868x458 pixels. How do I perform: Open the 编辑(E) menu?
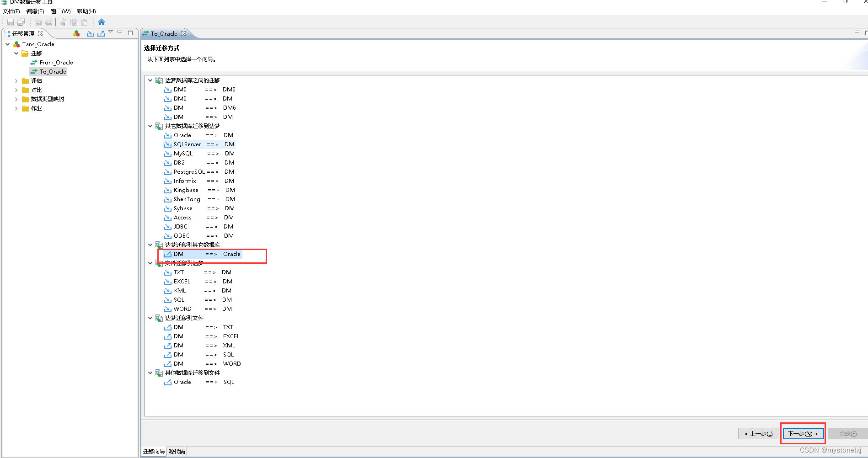click(x=35, y=11)
